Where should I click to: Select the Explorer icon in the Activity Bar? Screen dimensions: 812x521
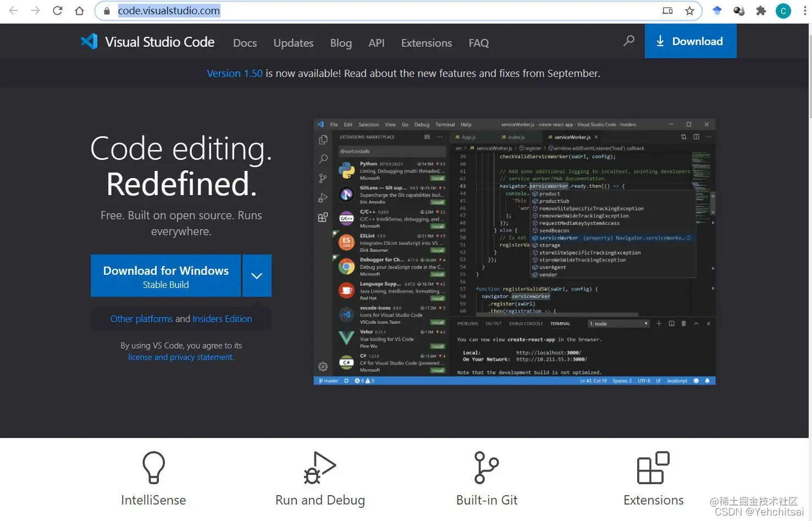[x=323, y=140]
